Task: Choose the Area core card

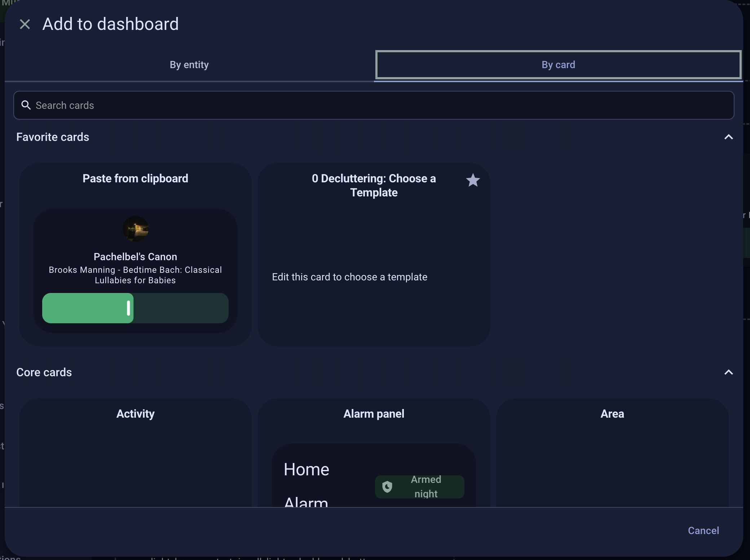Action: [x=612, y=453]
